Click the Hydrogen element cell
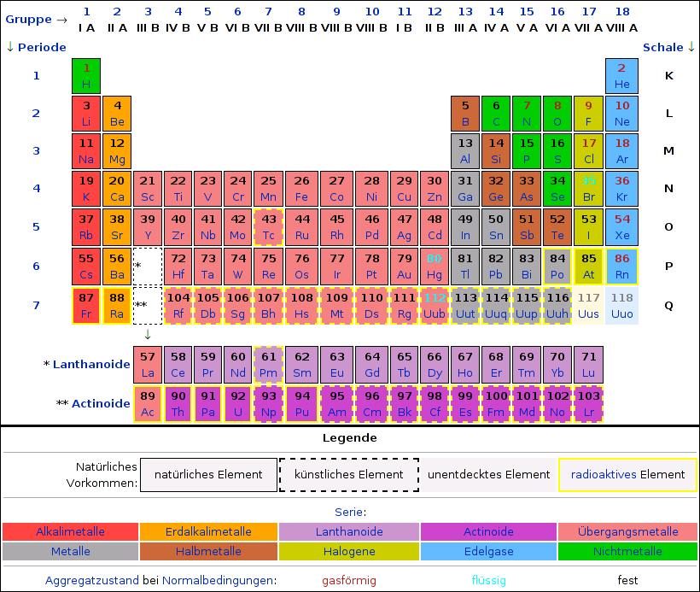The image size is (700, 592). tap(86, 76)
